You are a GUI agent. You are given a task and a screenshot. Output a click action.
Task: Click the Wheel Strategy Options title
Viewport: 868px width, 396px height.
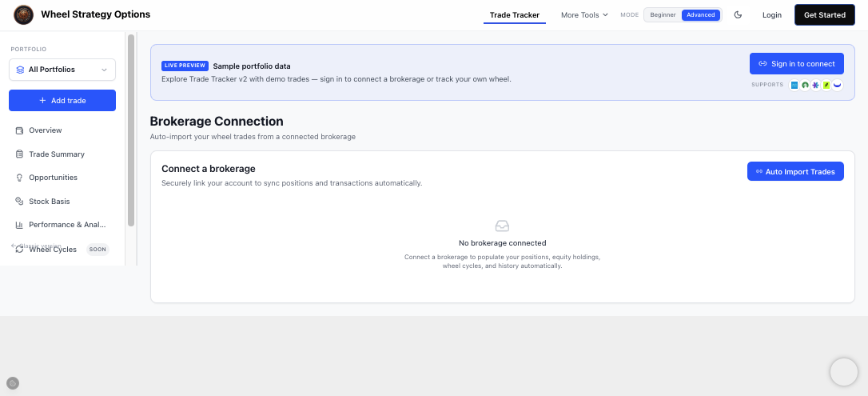pyautogui.click(x=96, y=14)
